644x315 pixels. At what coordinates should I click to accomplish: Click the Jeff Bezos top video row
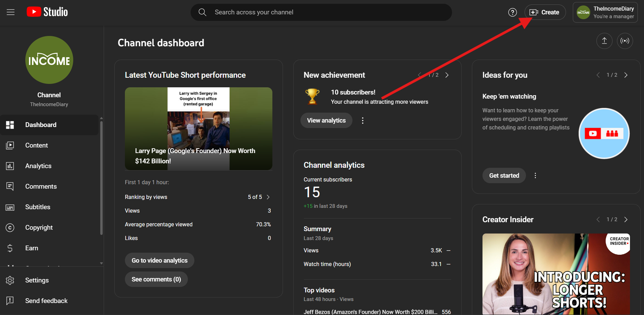[377, 312]
